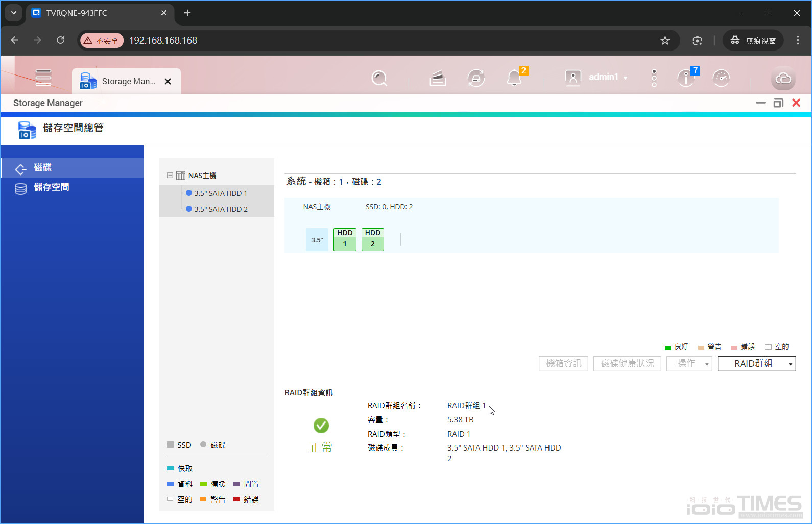Click the 磁碟 round legend icon
The height and width of the screenshot is (524, 812).
[203, 444]
